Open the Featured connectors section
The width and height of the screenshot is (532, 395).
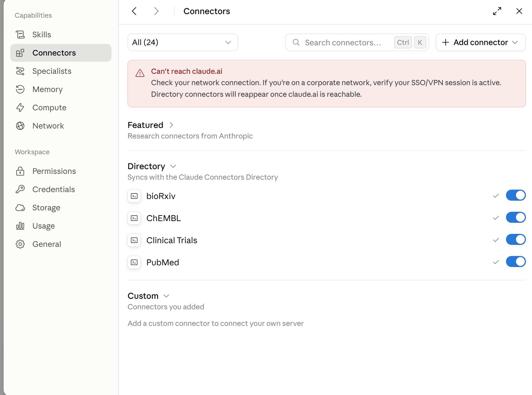point(150,125)
